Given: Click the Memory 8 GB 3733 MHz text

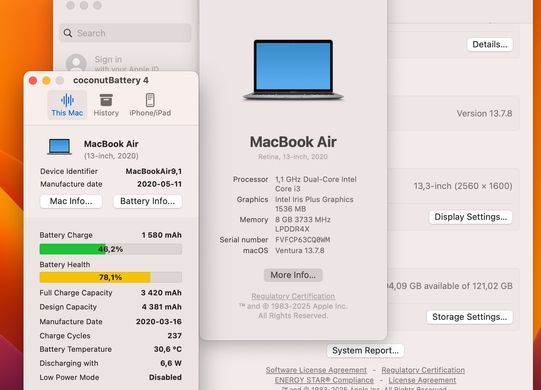Looking at the screenshot, I should pos(303,224).
